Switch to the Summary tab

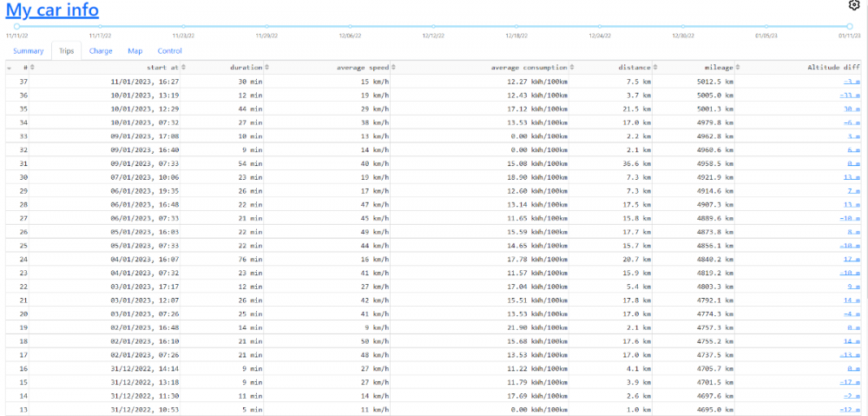(x=28, y=51)
